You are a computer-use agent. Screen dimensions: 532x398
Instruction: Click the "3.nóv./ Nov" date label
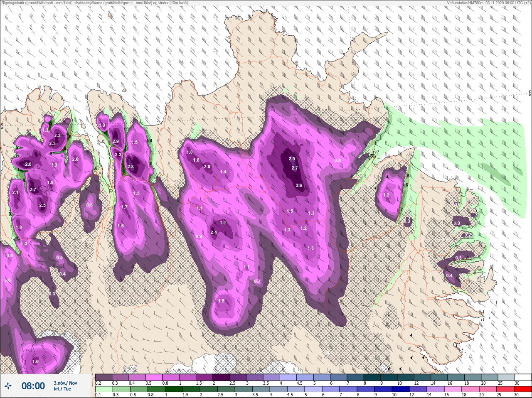tap(65, 383)
